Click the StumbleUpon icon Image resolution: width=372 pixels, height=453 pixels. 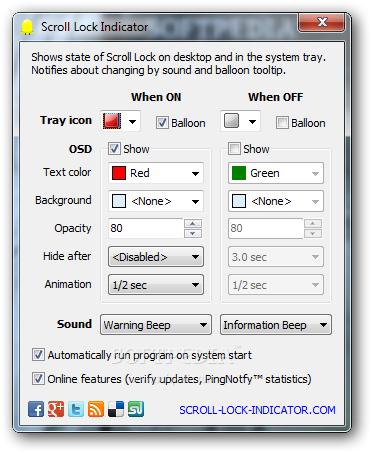(136, 409)
